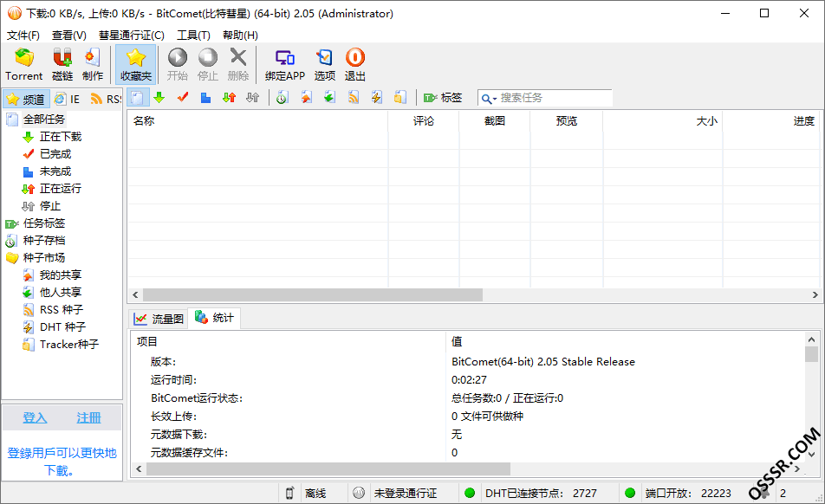The height and width of the screenshot is (504, 825).
Task: Switch to the Traffic Graph (流量图) tab
Action: point(159,319)
